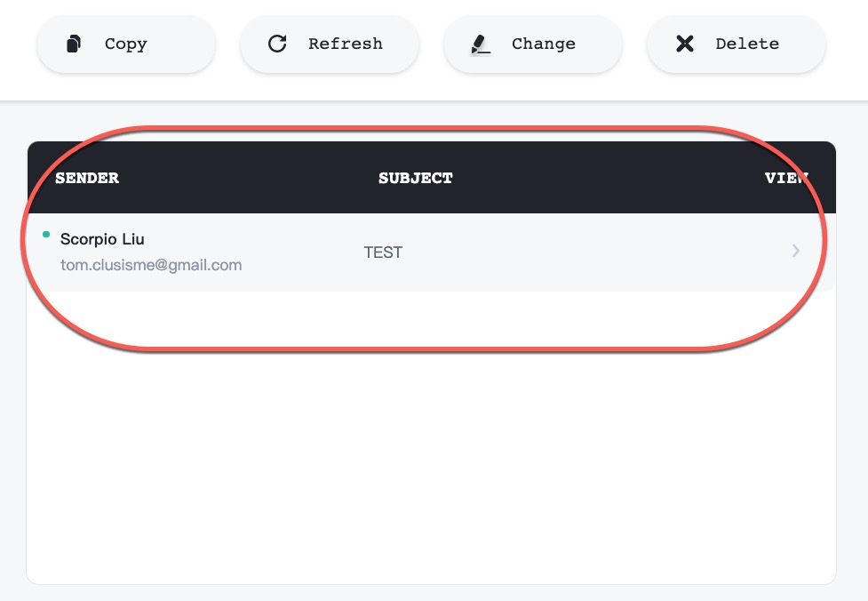The image size is (868, 601).
Task: Select the SENDER column header
Action: pyautogui.click(x=87, y=178)
